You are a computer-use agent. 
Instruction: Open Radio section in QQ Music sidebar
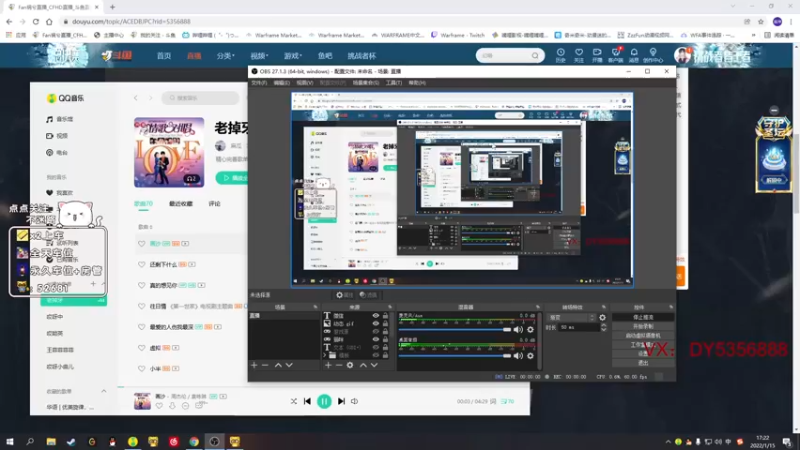click(57, 153)
